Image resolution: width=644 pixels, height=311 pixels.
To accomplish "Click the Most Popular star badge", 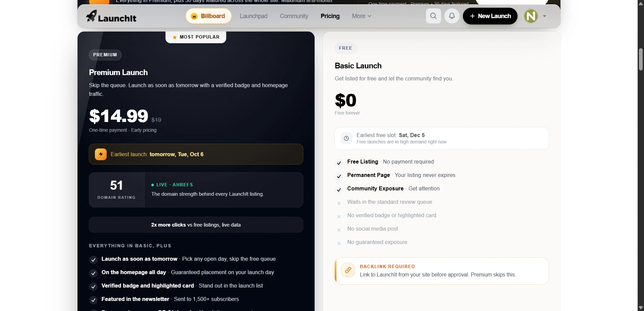I will pyautogui.click(x=196, y=37).
